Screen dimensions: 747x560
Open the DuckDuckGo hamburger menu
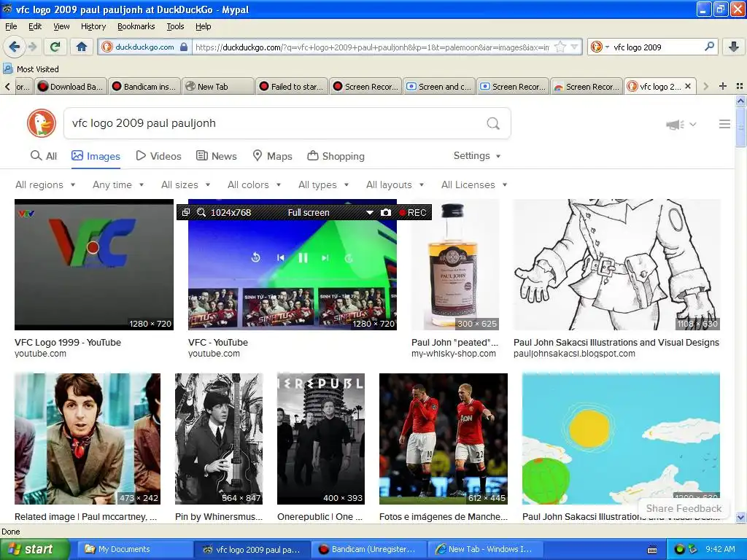(724, 124)
